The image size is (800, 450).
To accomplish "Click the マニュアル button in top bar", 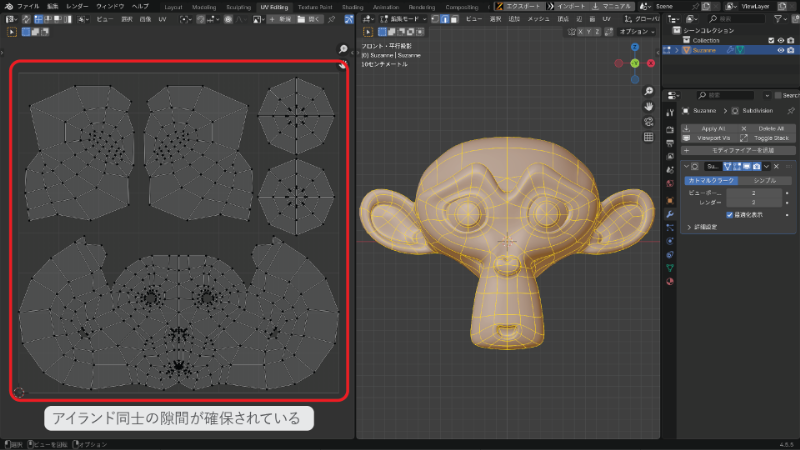I will coord(611,6).
